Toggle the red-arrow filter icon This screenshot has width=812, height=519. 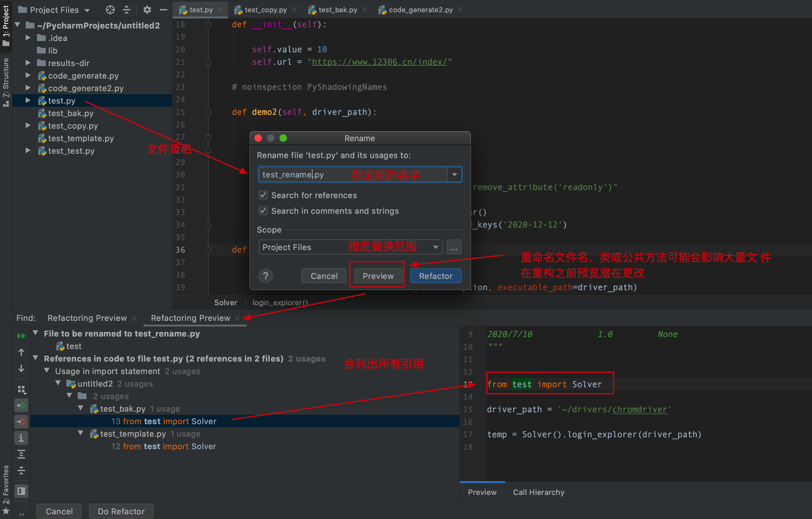point(21,422)
